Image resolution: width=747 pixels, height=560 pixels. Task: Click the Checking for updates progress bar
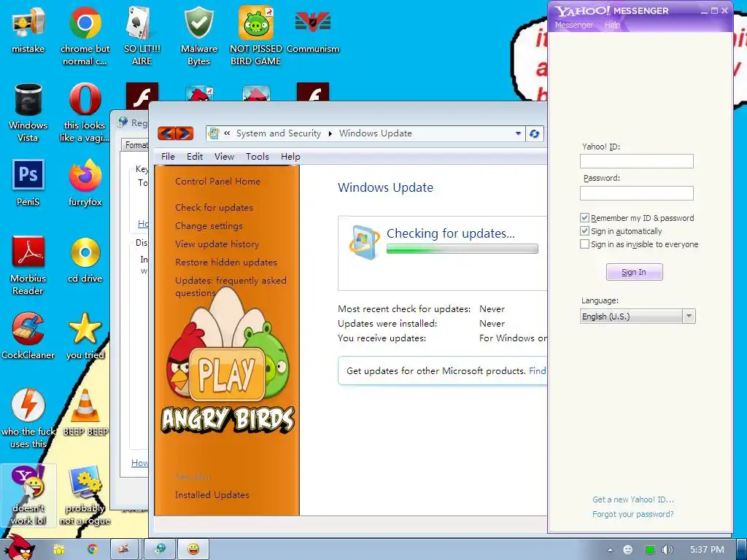(462, 249)
